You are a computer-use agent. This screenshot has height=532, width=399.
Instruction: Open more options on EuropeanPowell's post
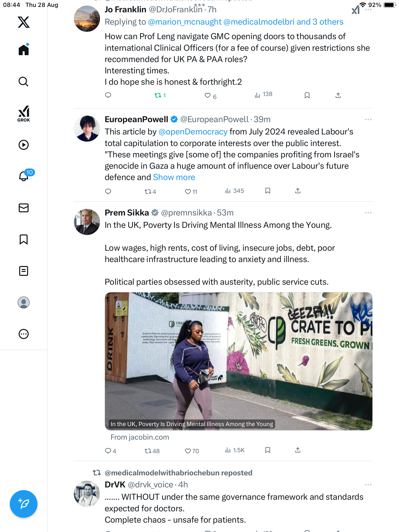[368, 119]
